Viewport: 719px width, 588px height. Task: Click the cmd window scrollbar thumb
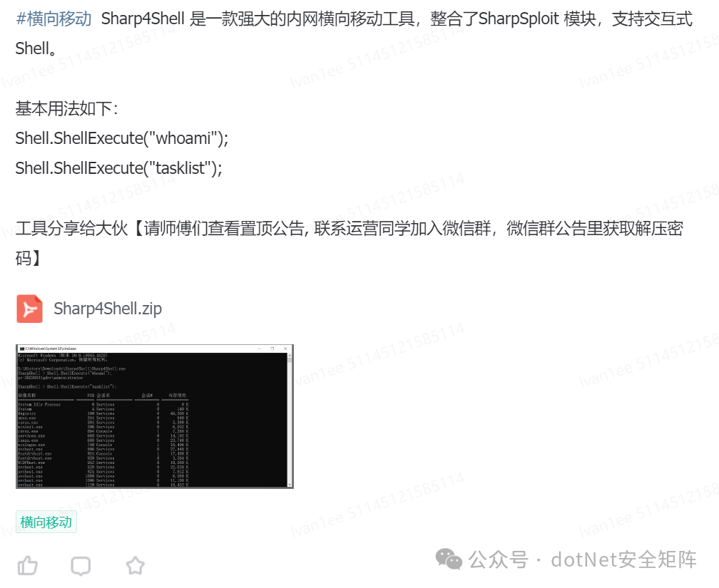(x=290, y=360)
